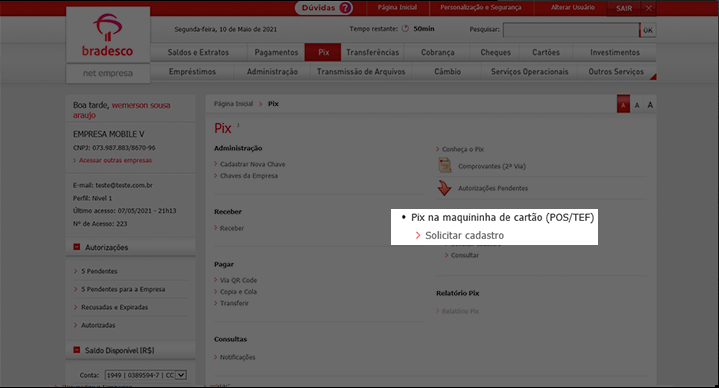Click Copia e Cola link

(238, 291)
